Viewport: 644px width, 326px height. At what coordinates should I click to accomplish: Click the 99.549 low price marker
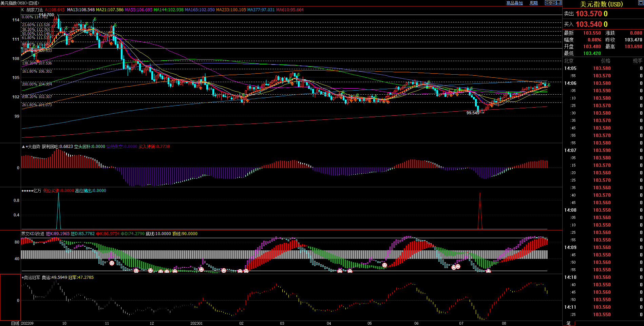point(473,113)
